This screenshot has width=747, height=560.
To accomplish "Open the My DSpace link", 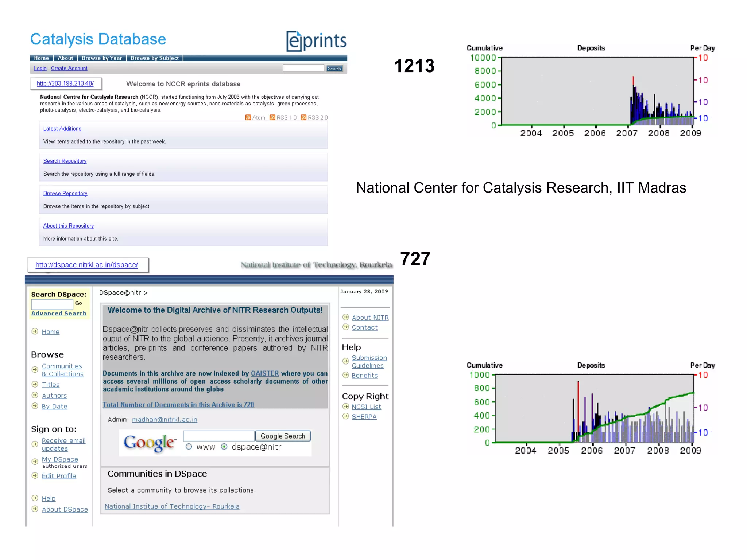I will (x=60, y=459).
